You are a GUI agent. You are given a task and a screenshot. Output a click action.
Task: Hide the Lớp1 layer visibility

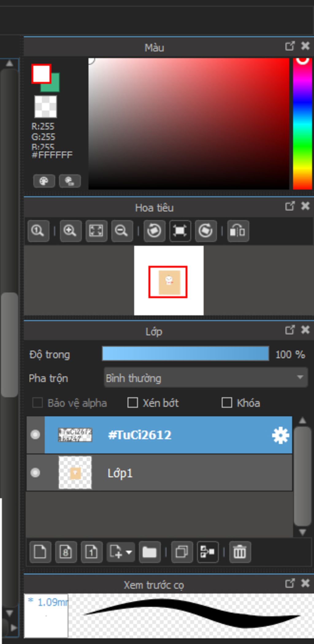35,473
